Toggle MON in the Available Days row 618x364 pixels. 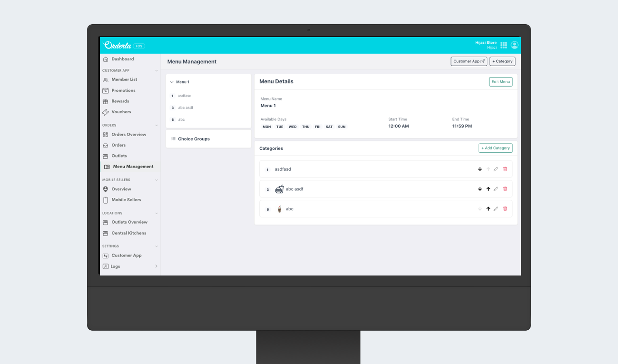(x=266, y=127)
